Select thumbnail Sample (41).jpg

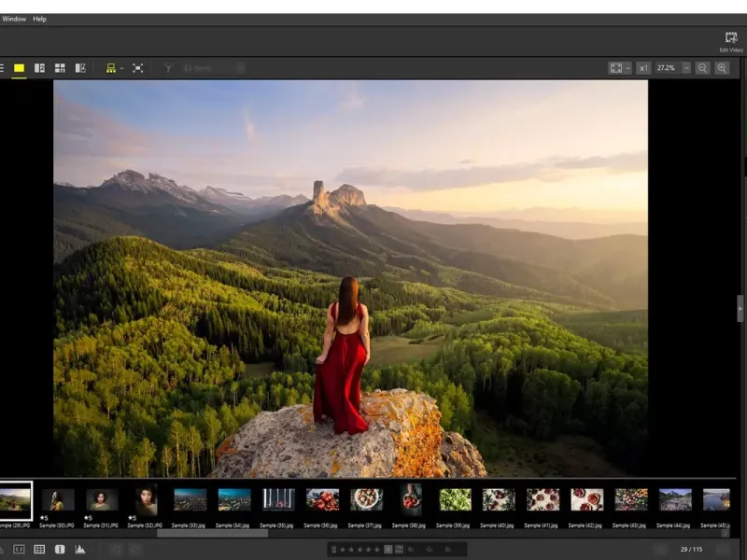pyautogui.click(x=543, y=499)
